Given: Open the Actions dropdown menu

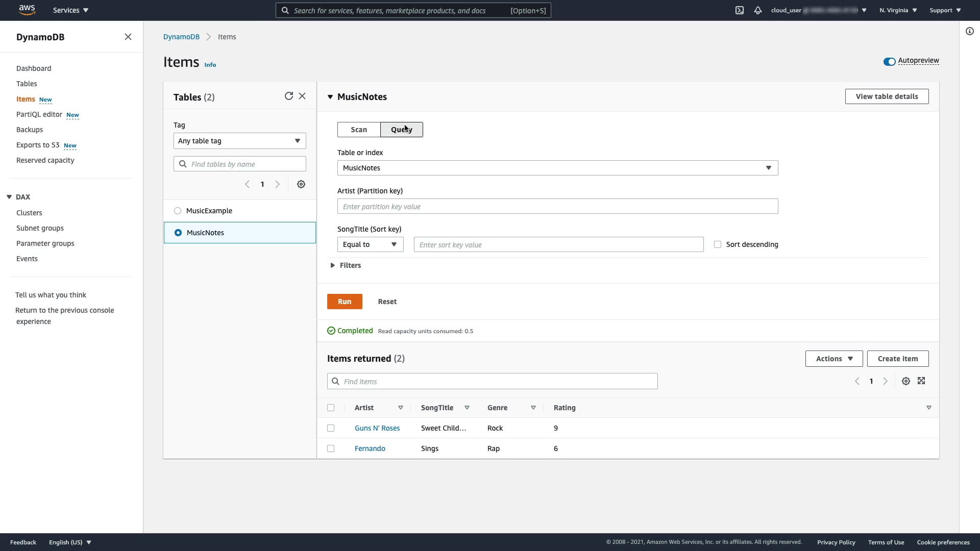Looking at the screenshot, I should coord(834,359).
